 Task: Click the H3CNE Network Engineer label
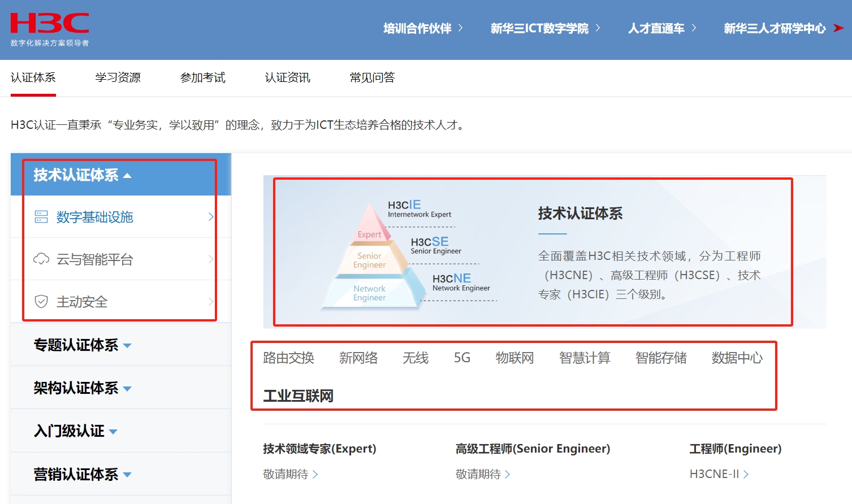[x=461, y=282]
